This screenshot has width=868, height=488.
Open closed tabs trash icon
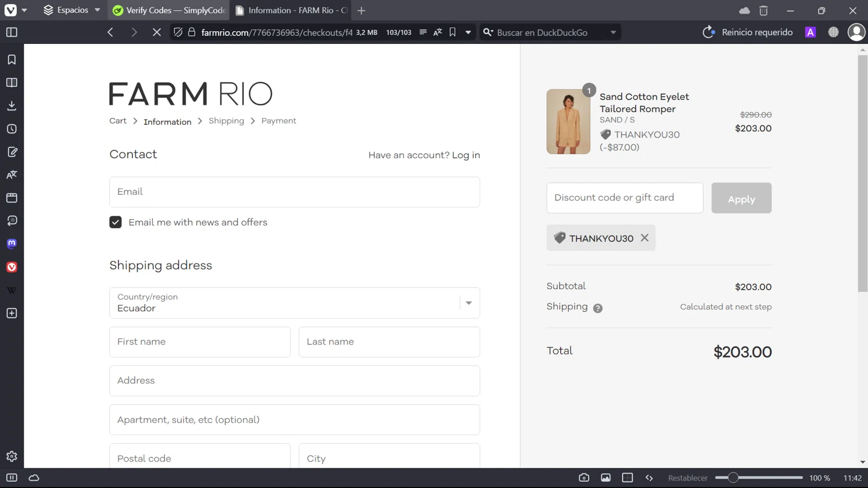[764, 10]
